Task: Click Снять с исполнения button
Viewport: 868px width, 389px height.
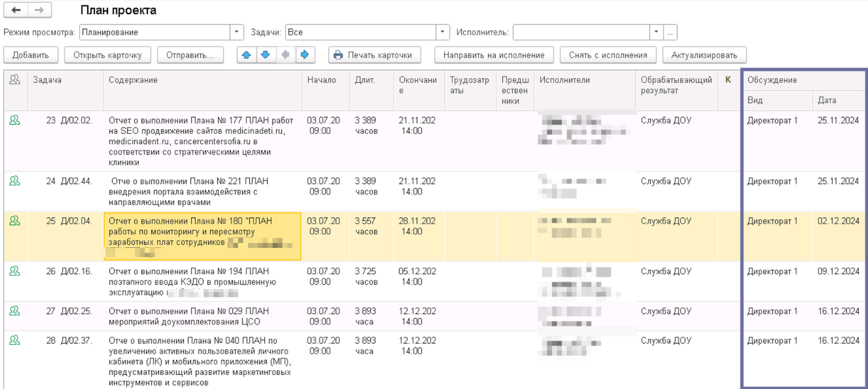Action: (x=608, y=55)
